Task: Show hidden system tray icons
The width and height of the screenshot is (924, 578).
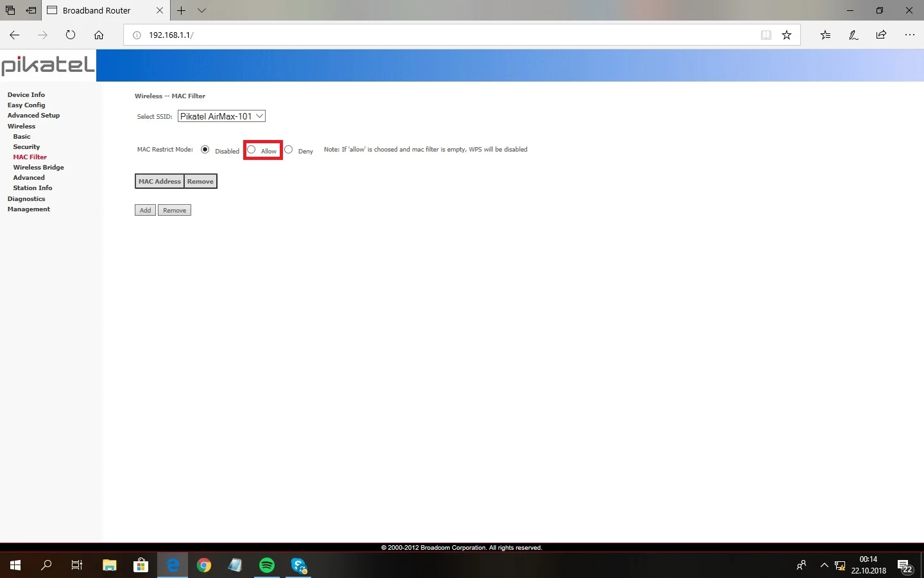Action: pyautogui.click(x=825, y=565)
